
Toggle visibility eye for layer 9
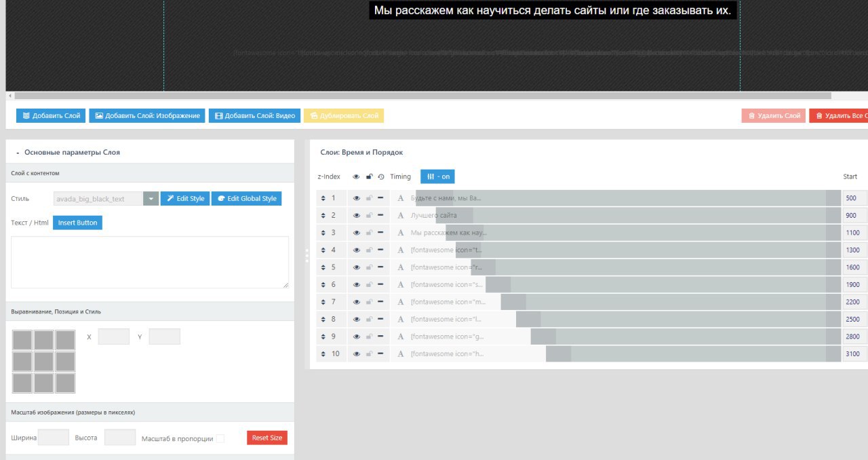pyautogui.click(x=357, y=337)
